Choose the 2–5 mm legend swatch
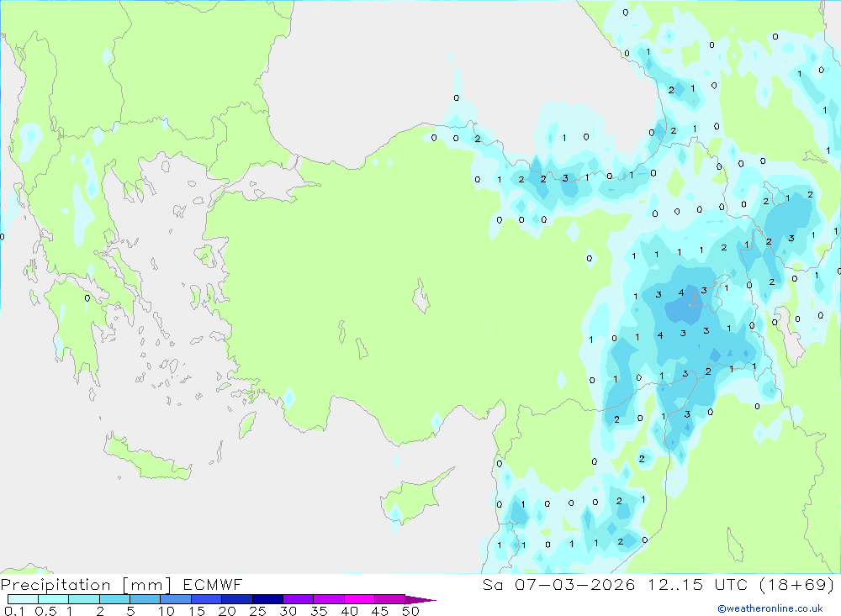 114,599
